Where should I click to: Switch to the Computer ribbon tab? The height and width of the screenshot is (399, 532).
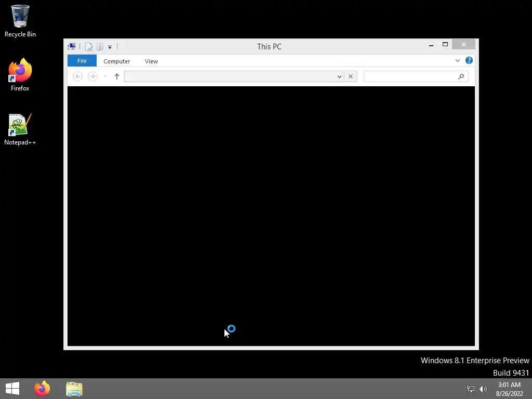[117, 61]
